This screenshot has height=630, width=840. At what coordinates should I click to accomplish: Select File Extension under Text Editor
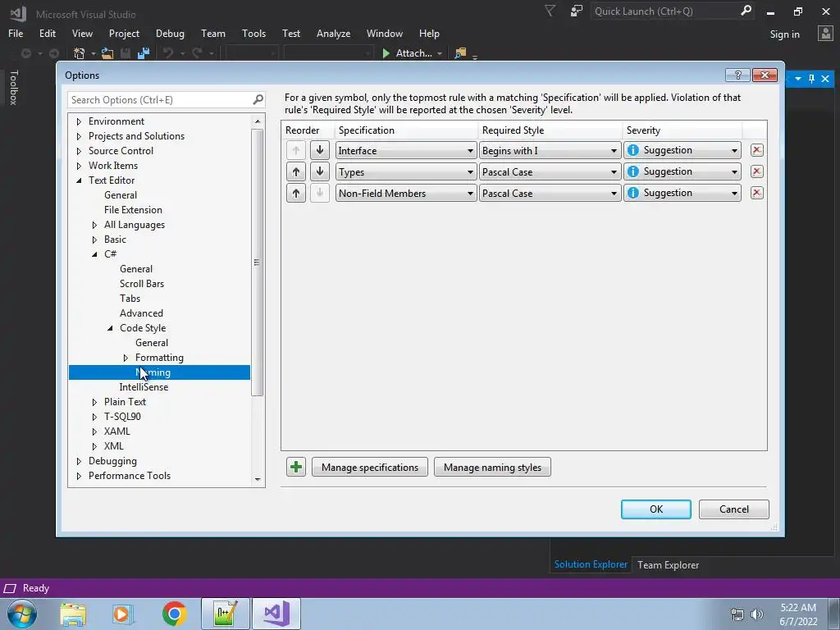pyautogui.click(x=133, y=210)
